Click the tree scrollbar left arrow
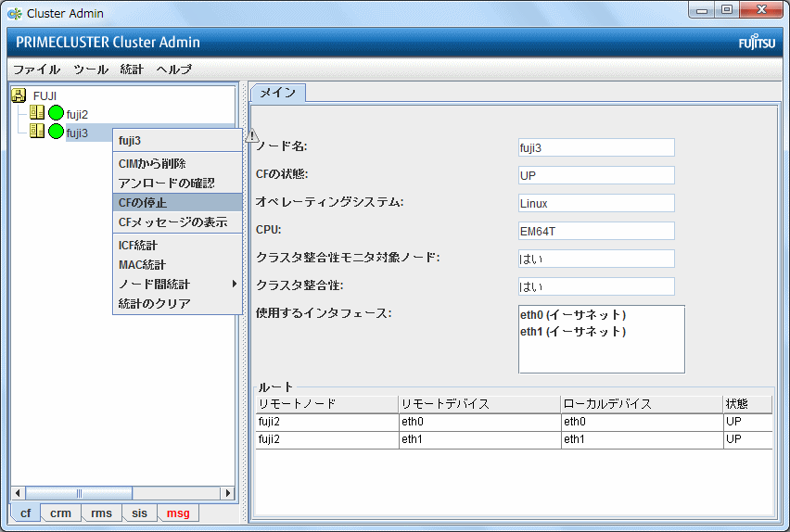This screenshot has width=790, height=532. [19, 493]
